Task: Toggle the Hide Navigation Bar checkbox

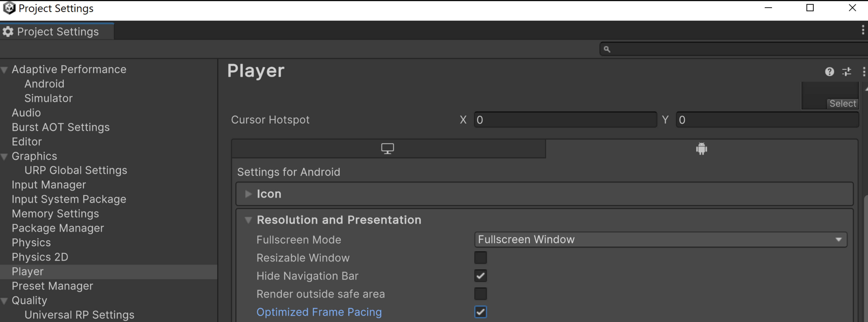Action: click(x=480, y=276)
